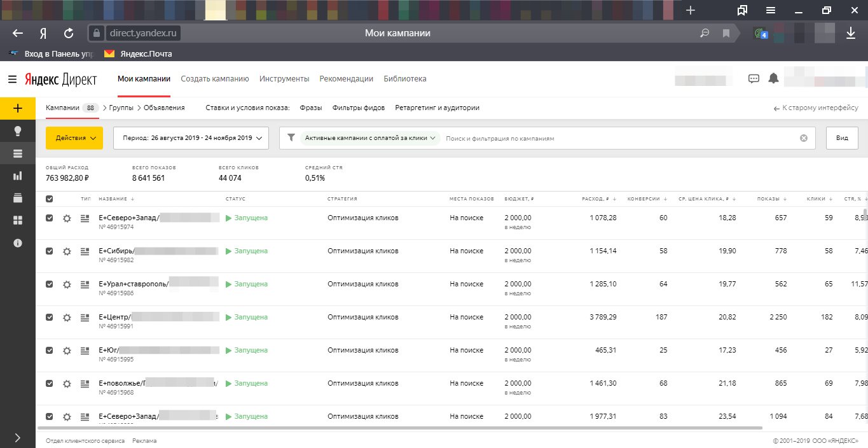Toggle the select-all campaigns header checkbox
Viewport: 868px width, 448px height.
[x=50, y=199]
